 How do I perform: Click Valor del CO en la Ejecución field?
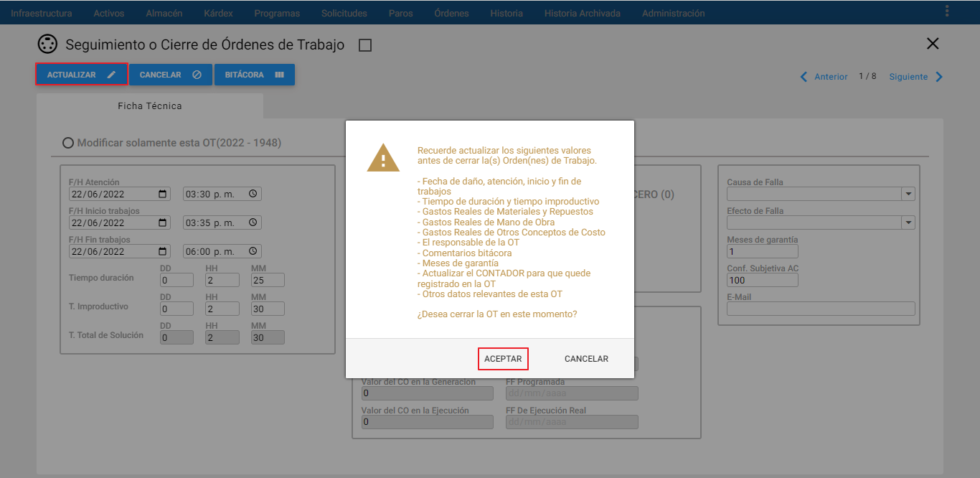(x=428, y=422)
